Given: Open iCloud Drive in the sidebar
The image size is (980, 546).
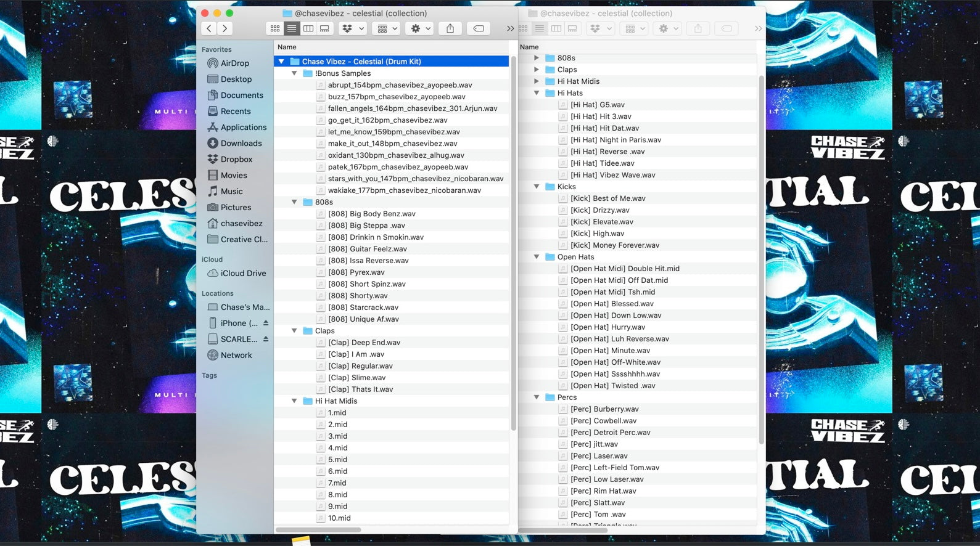Looking at the screenshot, I should pyautogui.click(x=243, y=273).
